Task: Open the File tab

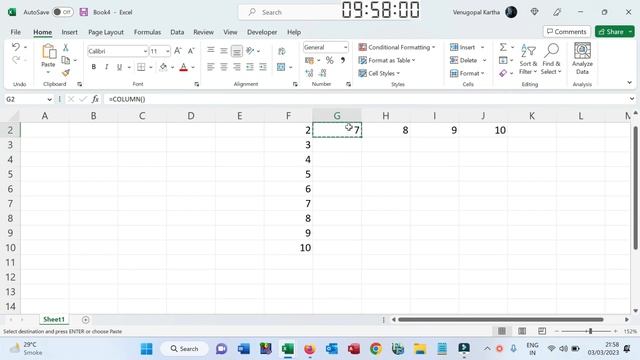Action: point(16,32)
